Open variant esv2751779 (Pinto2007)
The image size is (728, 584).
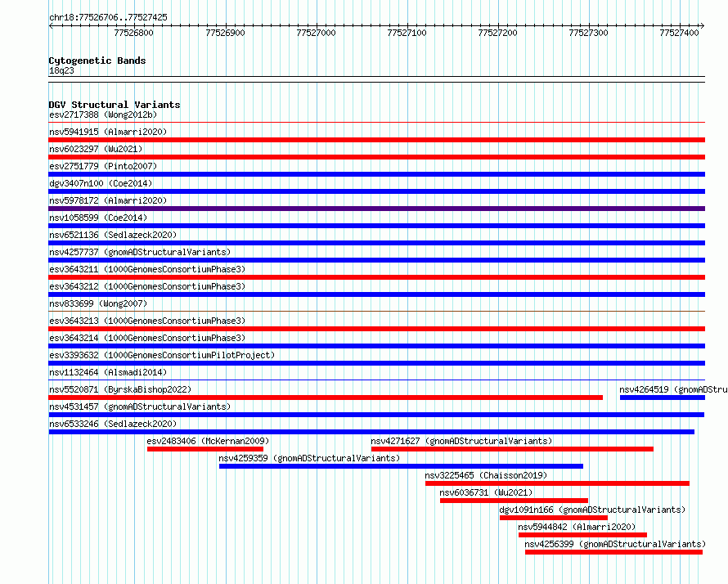pyautogui.click(x=103, y=166)
